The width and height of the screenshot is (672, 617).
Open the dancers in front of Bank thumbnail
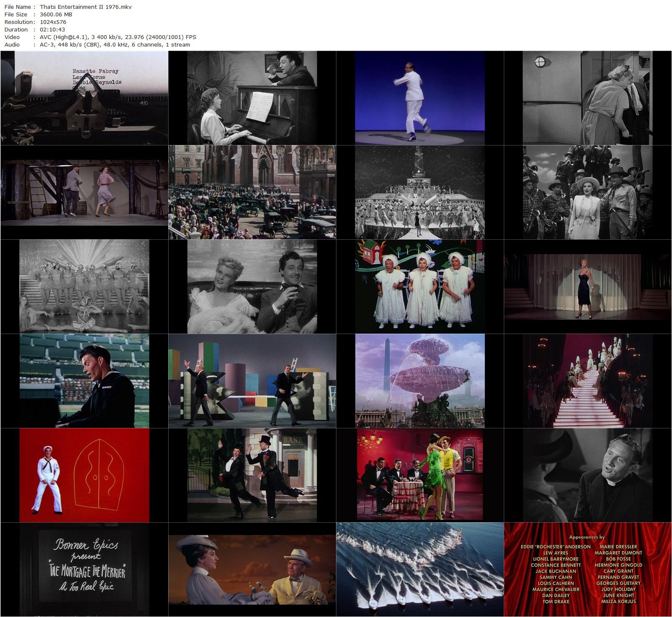[x=252, y=475]
